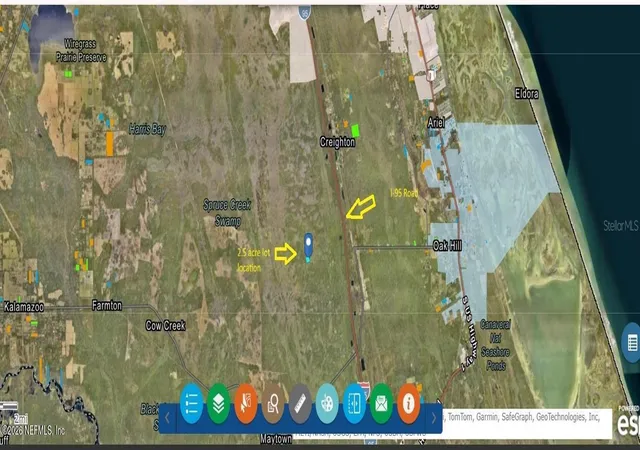Open the Query search widget
This screenshot has height=450, width=640.
(x=273, y=403)
